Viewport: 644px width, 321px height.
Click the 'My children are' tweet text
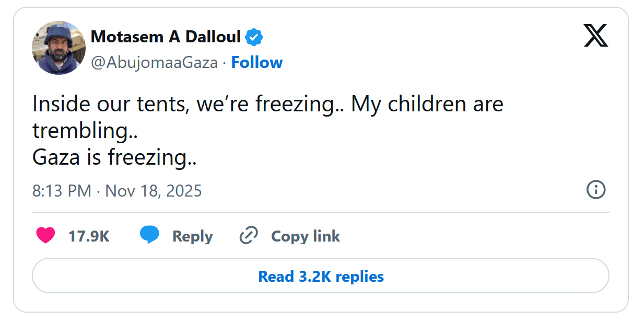click(427, 104)
